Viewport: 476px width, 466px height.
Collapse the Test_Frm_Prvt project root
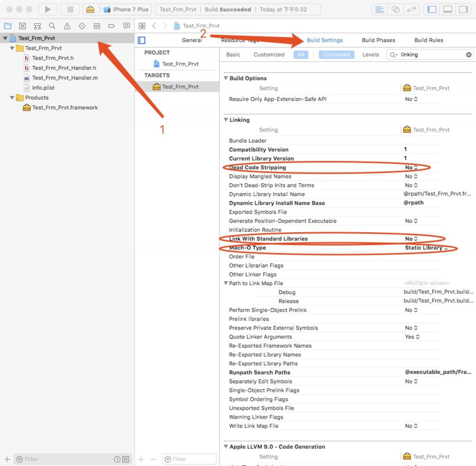pos(5,38)
